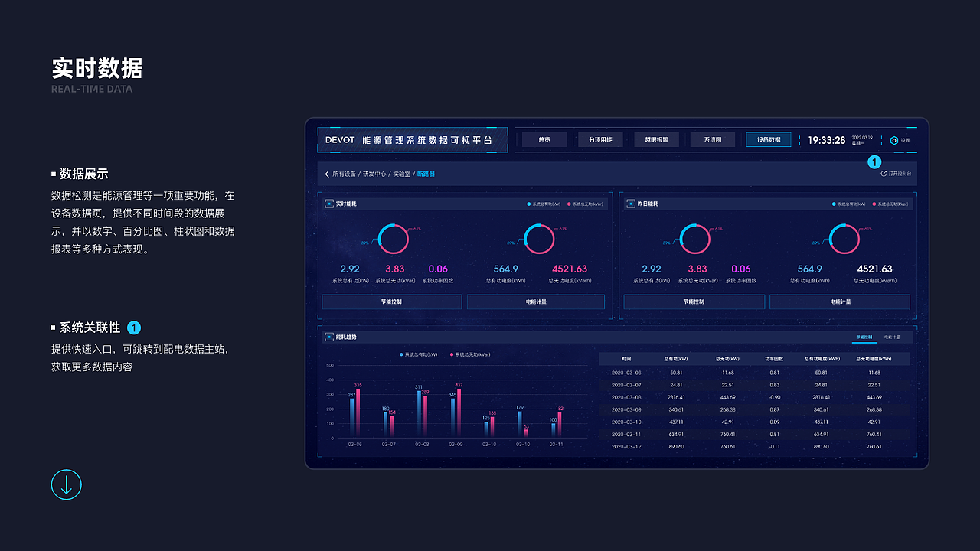Click the 19:33:28 clock display
Screen dimensions: 980x551
tap(827, 141)
